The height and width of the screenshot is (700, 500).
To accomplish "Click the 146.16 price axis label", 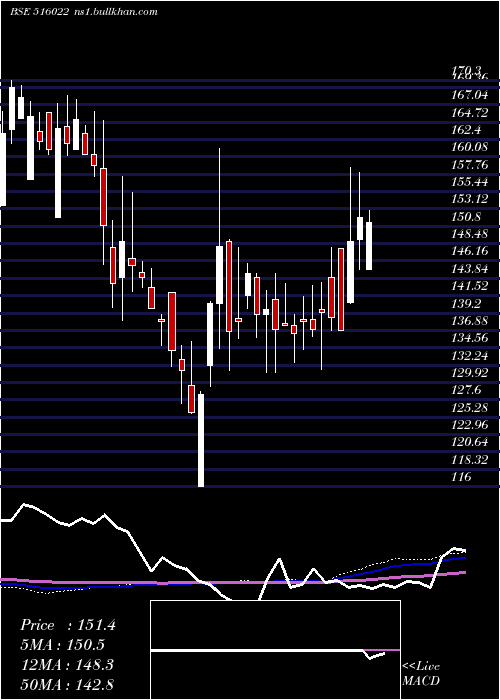I will coord(469,251).
